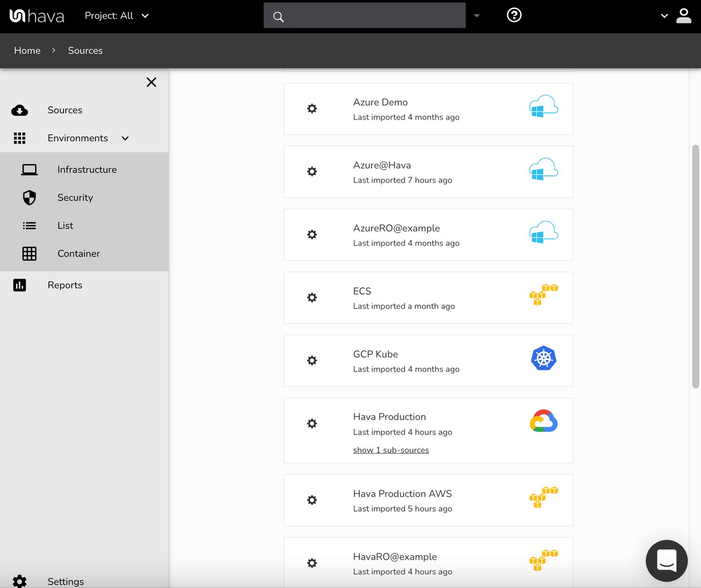This screenshot has width=701, height=588.
Task: Click the Sources breadcrumb
Action: click(x=85, y=50)
